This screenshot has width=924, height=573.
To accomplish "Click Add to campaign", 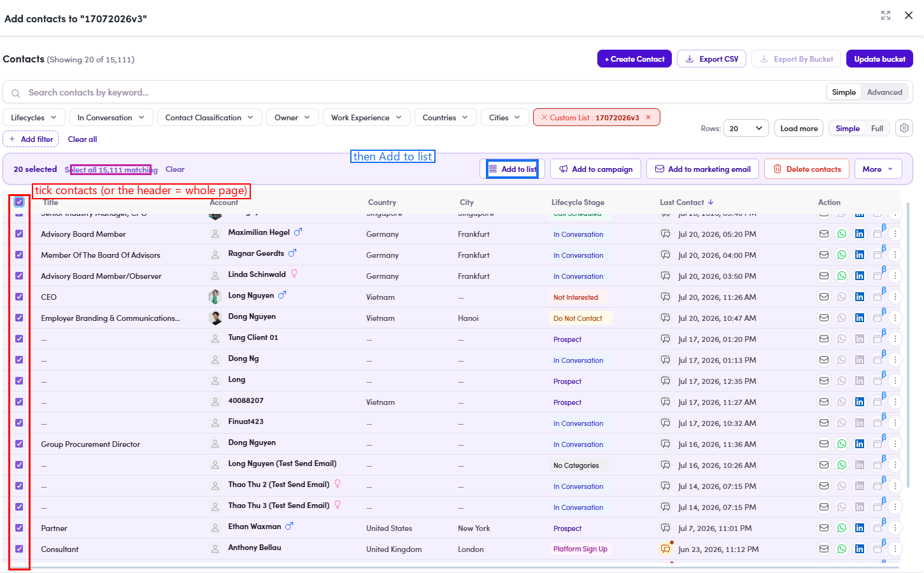I will (x=595, y=169).
